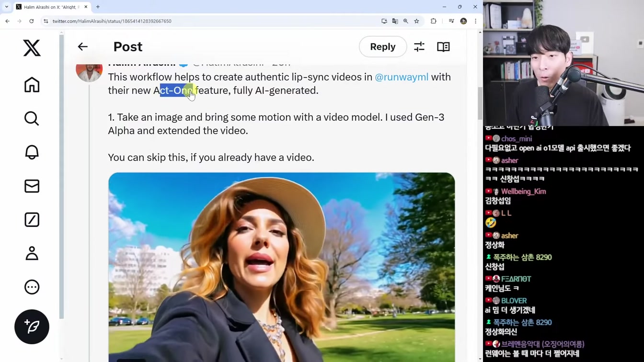Click the text 'You can skip this' paragraph

[211, 158]
